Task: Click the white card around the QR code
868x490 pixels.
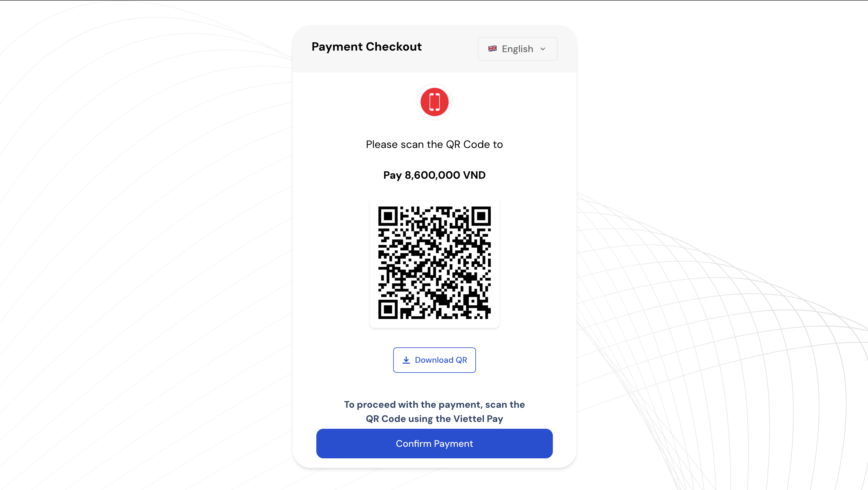Action: click(434, 263)
